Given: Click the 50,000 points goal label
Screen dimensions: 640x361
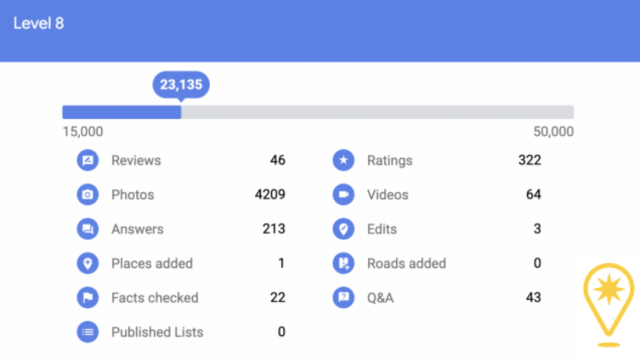Looking at the screenshot, I should click(x=553, y=131).
